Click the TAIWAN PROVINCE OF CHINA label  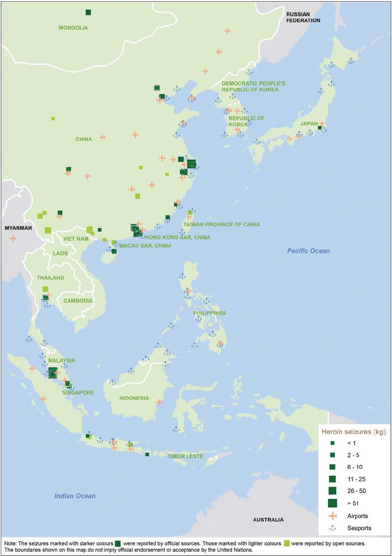[x=221, y=224]
